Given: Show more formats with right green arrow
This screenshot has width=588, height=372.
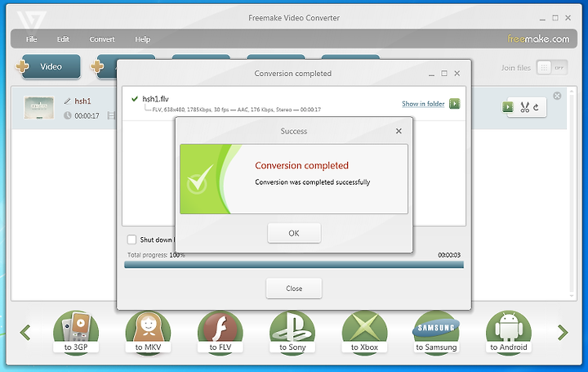Looking at the screenshot, I should 563,333.
